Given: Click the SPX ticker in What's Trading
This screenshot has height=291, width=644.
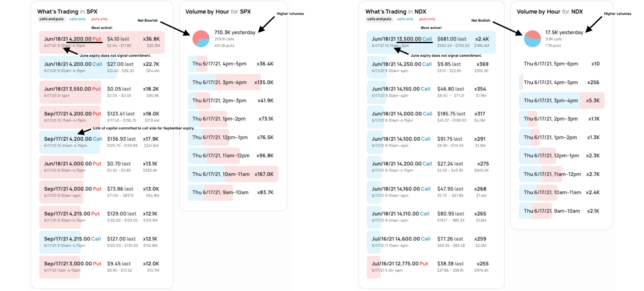Looking at the screenshot, I should (x=92, y=12).
